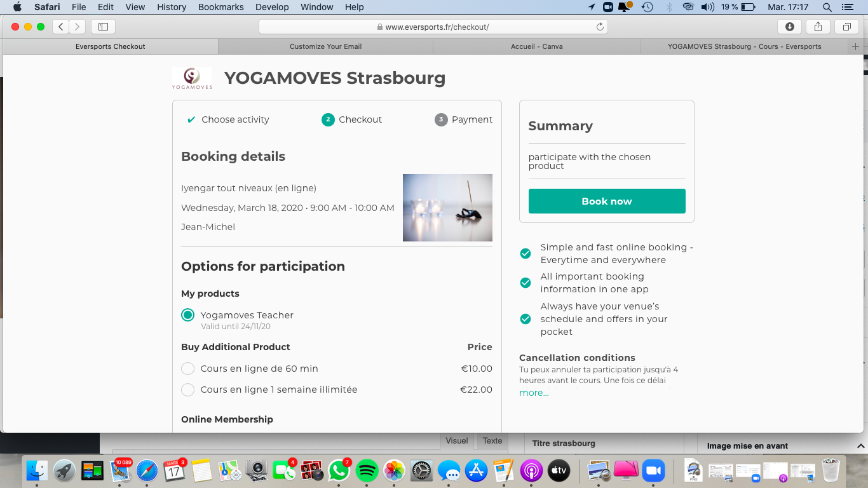
Task: Open Image Capture camera icon in dock
Action: [257, 471]
